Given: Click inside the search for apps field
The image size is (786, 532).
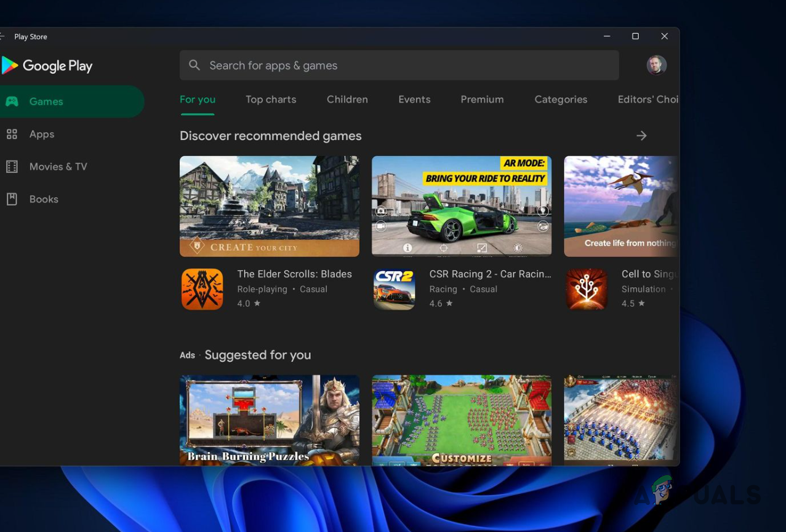Looking at the screenshot, I should tap(399, 65).
